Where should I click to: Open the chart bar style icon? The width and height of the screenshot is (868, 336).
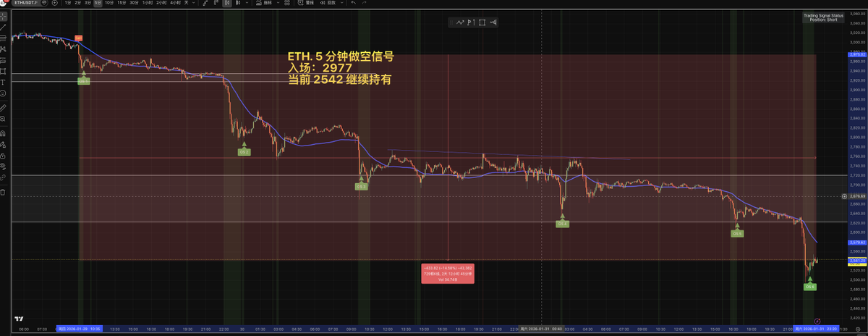coord(229,3)
